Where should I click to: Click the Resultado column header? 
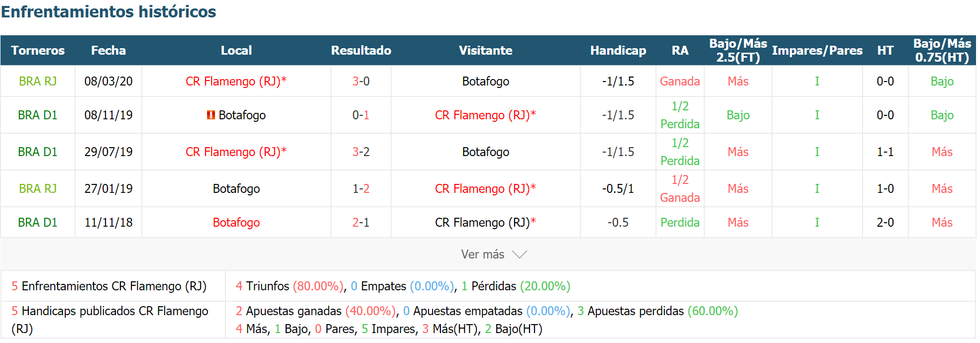pyautogui.click(x=361, y=50)
